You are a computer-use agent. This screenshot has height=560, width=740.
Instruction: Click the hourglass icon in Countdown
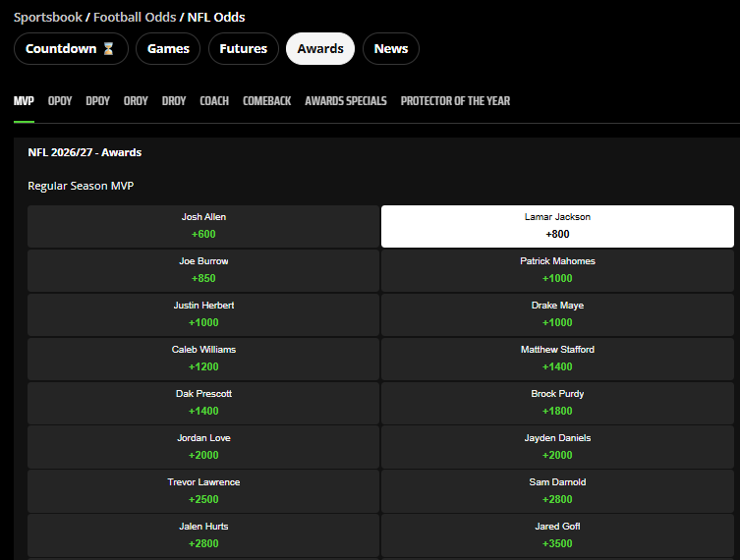click(108, 48)
